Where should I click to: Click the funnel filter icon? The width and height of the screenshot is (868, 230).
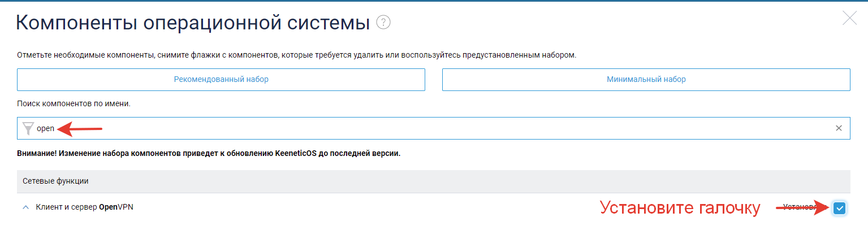tap(28, 128)
